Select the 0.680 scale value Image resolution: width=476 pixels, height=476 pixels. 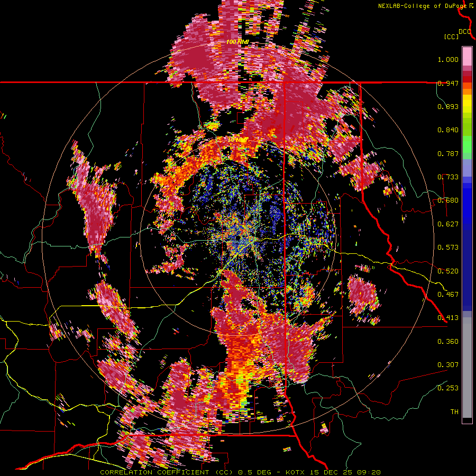(x=448, y=200)
